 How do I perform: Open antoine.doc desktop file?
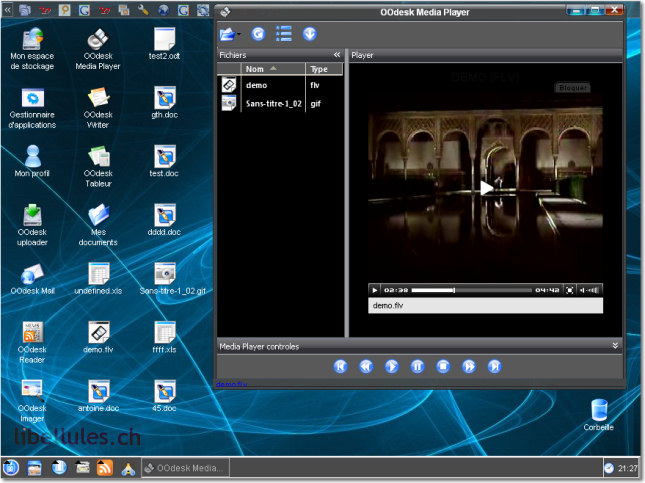[98, 396]
